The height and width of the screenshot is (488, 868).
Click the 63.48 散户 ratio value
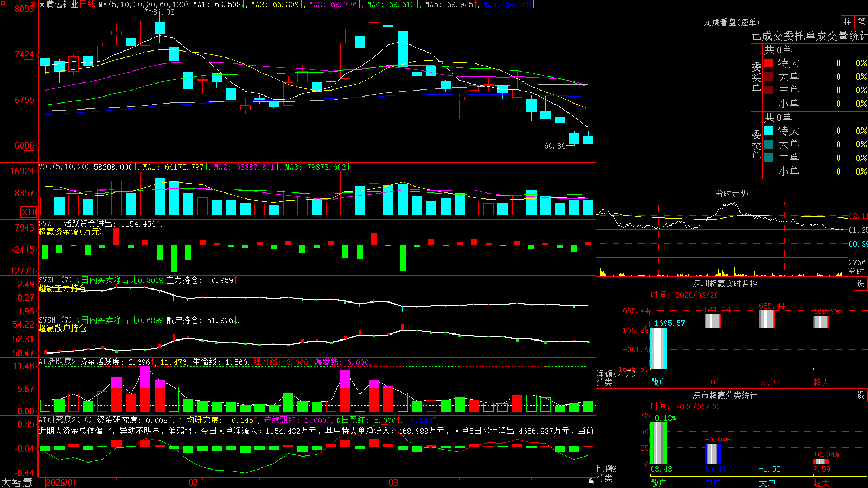[x=661, y=469]
